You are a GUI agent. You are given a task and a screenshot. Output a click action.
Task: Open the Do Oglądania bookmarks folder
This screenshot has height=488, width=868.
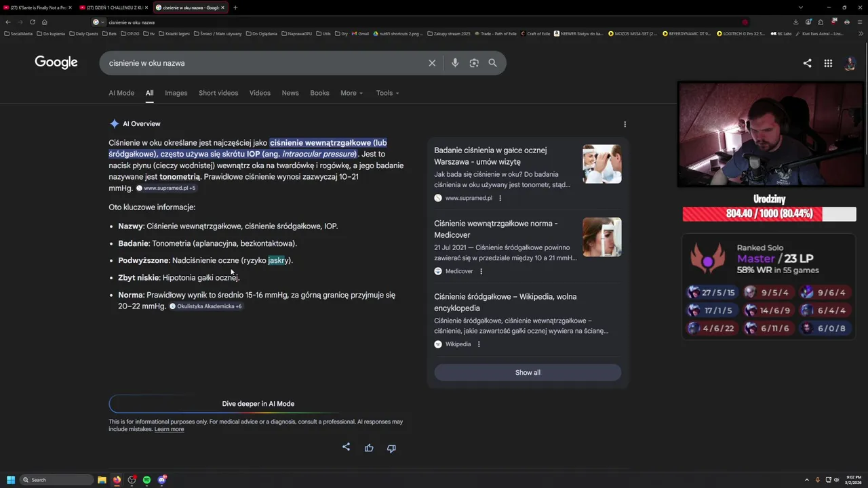tap(262, 33)
